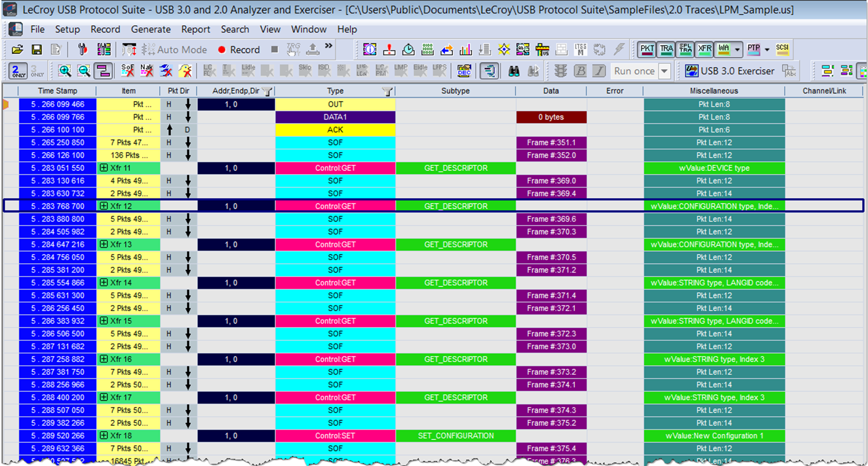The height and width of the screenshot is (466, 868).
Task: Open the Data View binary icon
Action: (x=427, y=50)
